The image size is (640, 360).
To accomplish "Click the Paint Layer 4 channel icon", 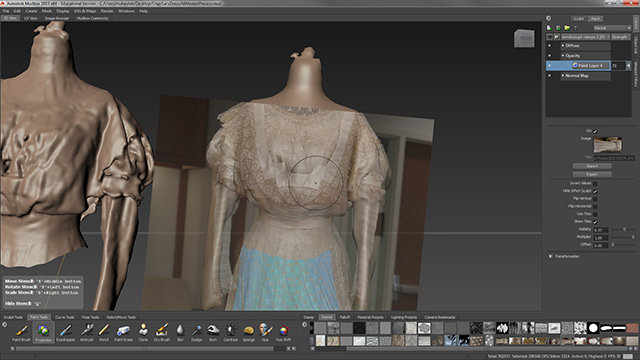I will pyautogui.click(x=575, y=65).
